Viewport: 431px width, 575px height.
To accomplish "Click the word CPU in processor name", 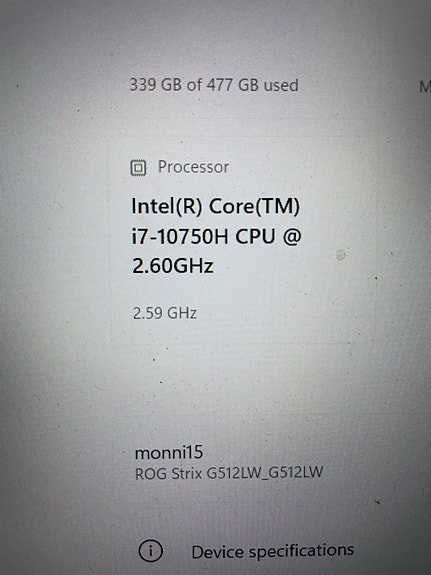I will click(x=255, y=237).
